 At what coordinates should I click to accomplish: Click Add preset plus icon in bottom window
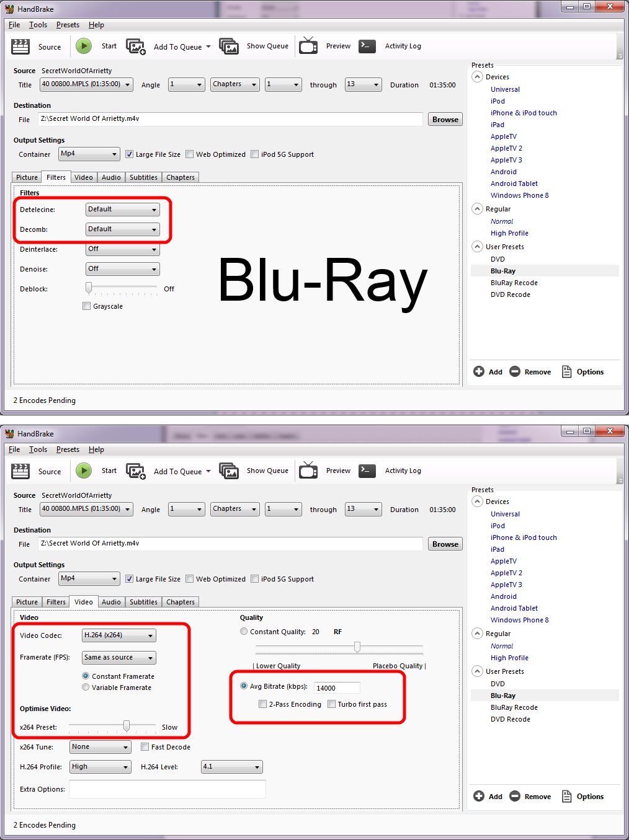tap(479, 796)
